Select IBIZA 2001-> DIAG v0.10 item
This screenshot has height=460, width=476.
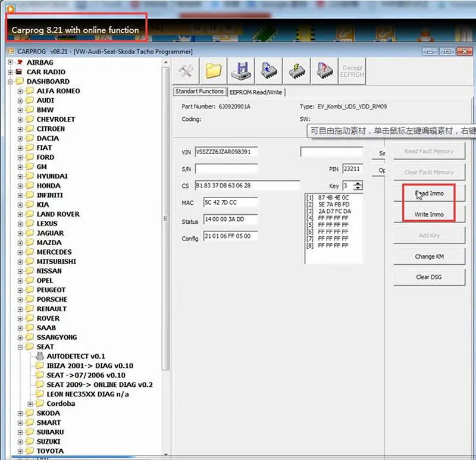90,365
